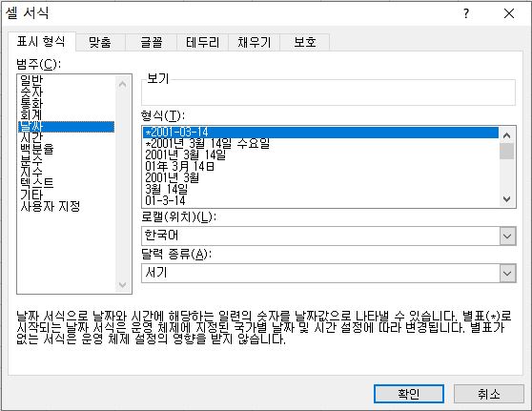Confirm with the 확인 button
532x411 pixels.
(x=409, y=394)
